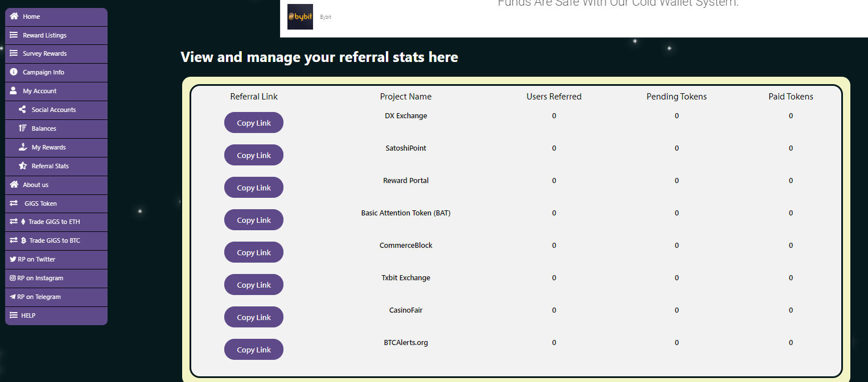Click the Txbit Exchange project name
The image size is (868, 382).
(406, 277)
